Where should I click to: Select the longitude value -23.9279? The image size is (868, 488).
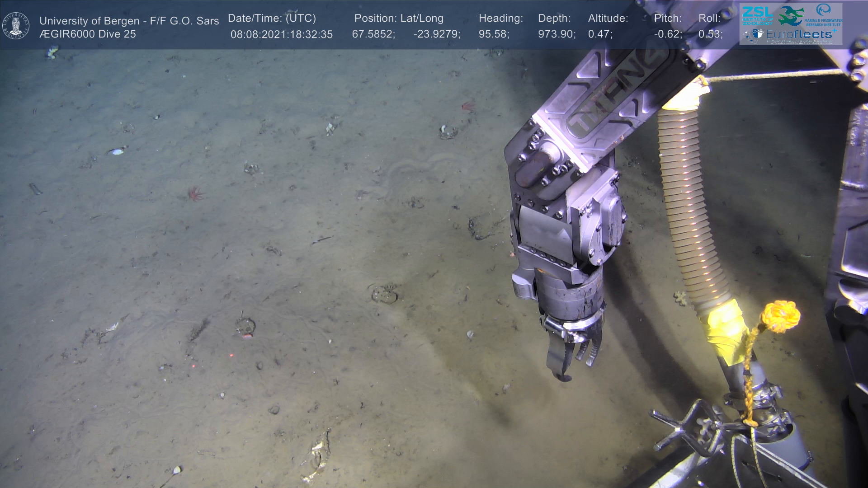[x=436, y=34]
